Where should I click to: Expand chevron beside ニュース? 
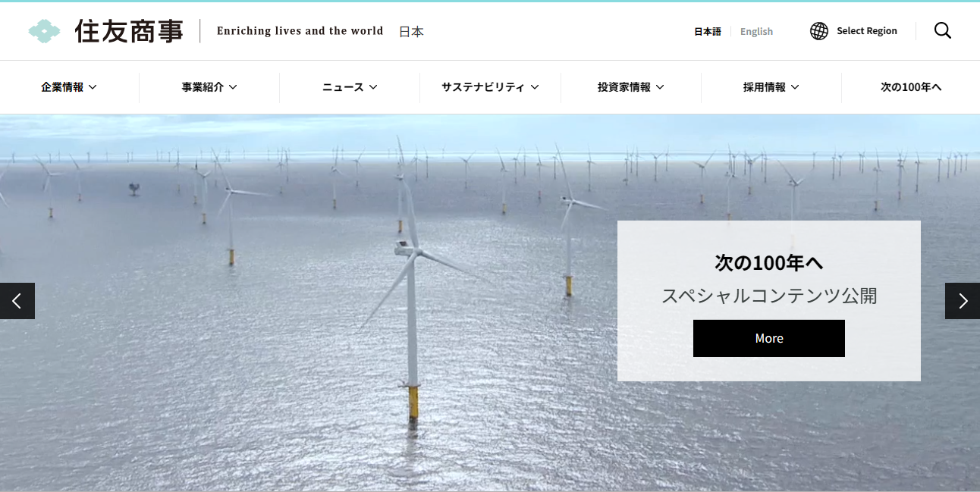pos(373,87)
